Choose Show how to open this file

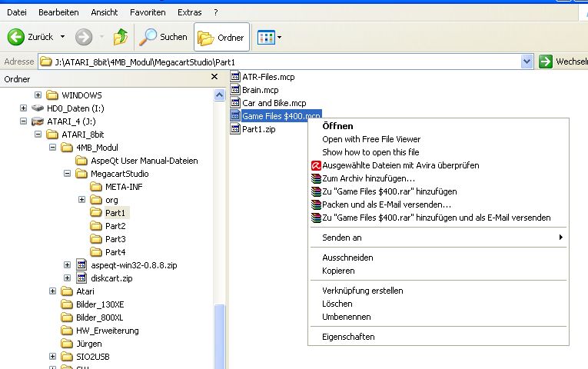438,152
